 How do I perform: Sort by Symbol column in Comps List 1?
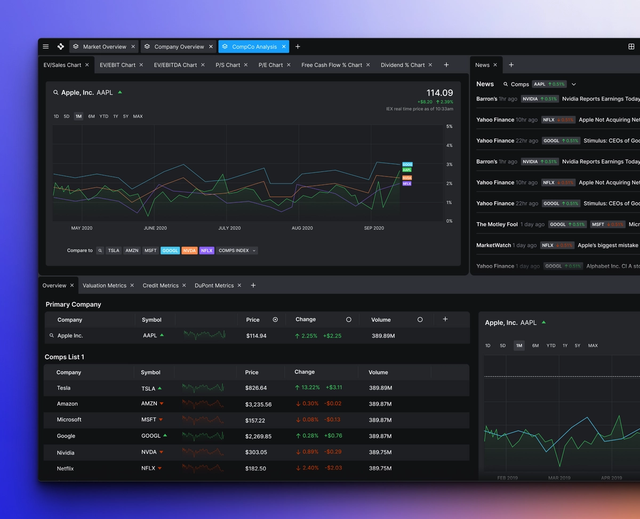(151, 373)
